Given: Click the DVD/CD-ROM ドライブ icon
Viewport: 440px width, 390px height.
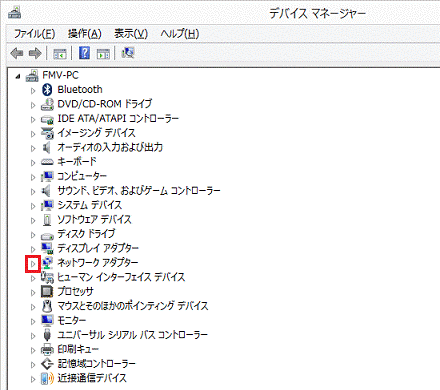Looking at the screenshot, I should (47, 104).
